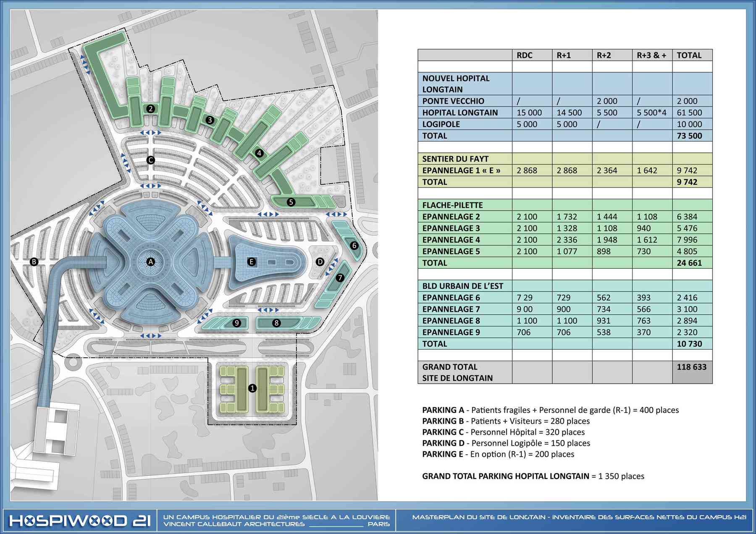
Task: Click the RDC column header
Action: tap(525, 55)
